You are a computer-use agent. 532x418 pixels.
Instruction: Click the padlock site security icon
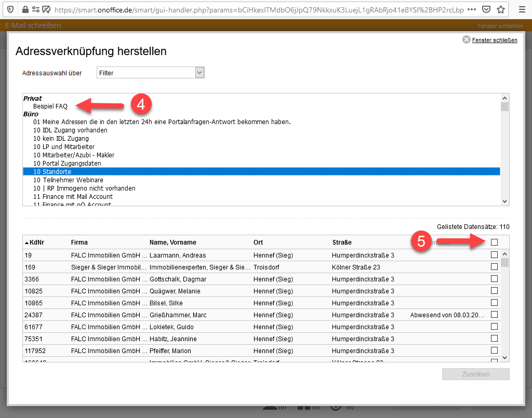coord(24,9)
